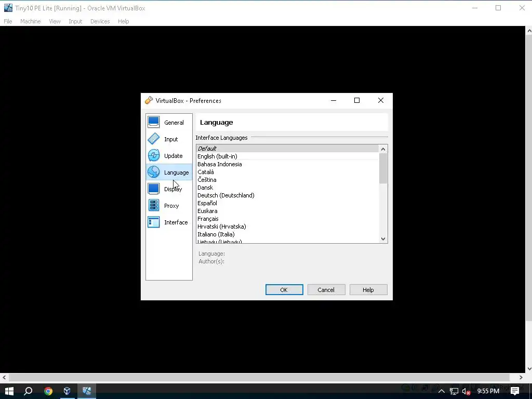Select Default language entry

pyautogui.click(x=287, y=148)
